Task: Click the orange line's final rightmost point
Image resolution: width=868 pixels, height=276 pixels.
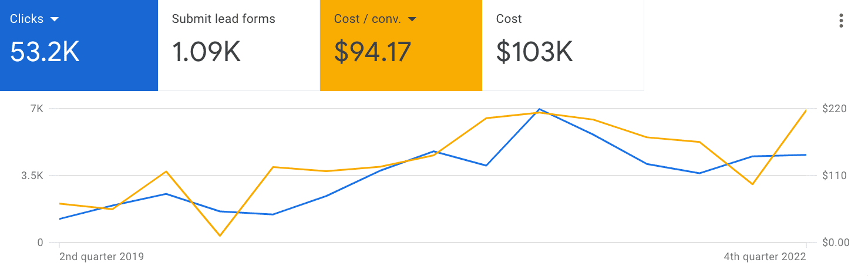Action: click(x=806, y=110)
